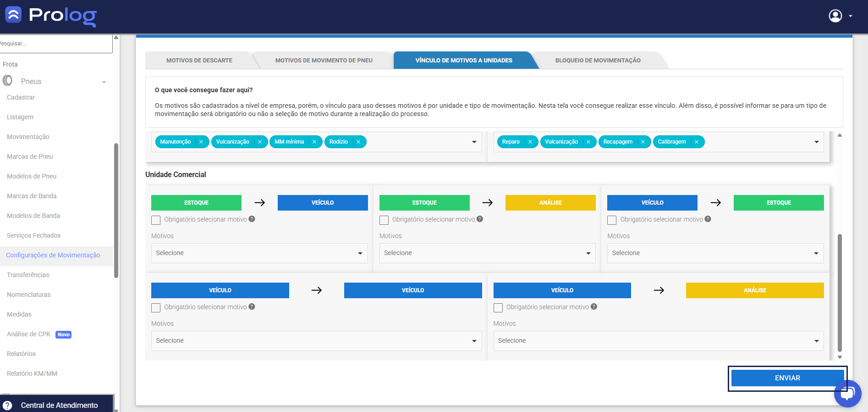The image size is (868, 412).
Task: Open the user account profile icon
Action: pos(835,16)
